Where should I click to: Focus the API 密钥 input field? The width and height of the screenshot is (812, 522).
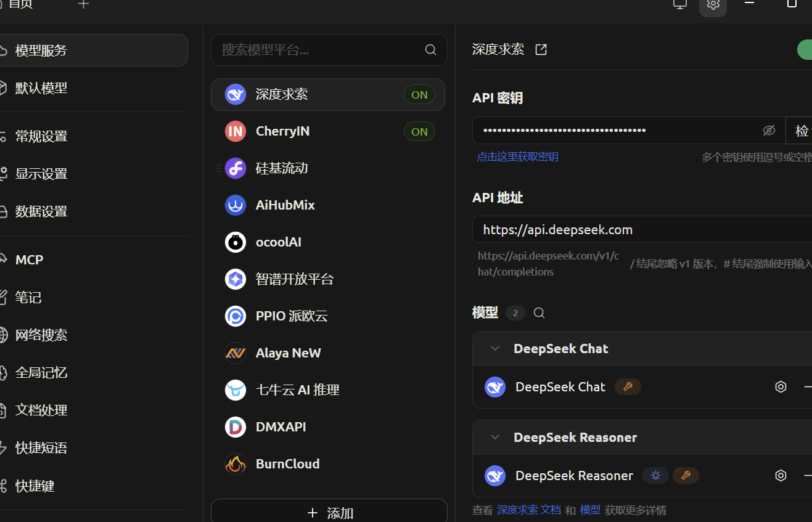click(x=629, y=131)
